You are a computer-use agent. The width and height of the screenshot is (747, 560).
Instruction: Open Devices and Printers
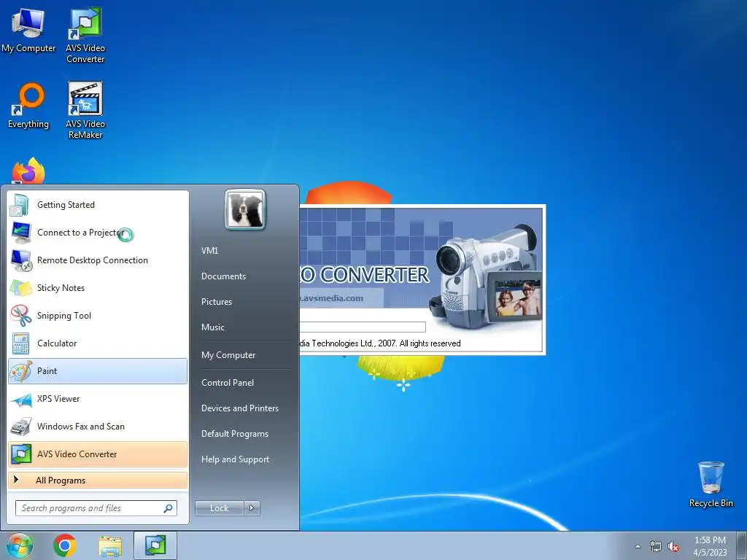[239, 408]
